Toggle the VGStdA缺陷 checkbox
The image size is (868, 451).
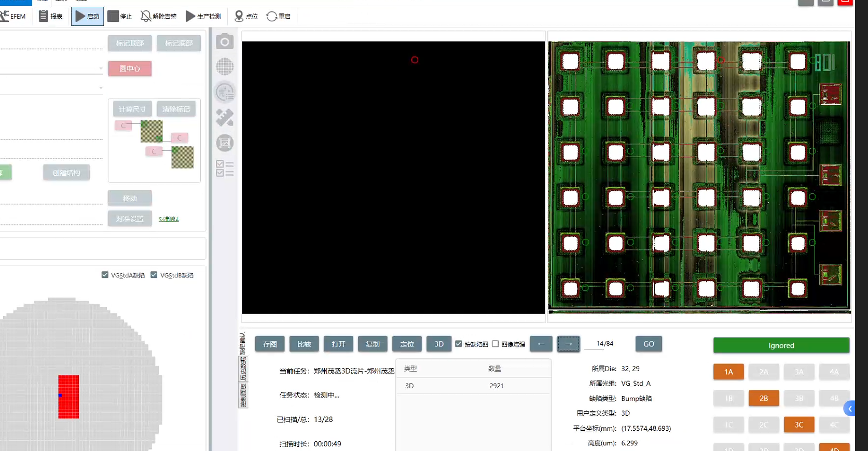(x=105, y=275)
